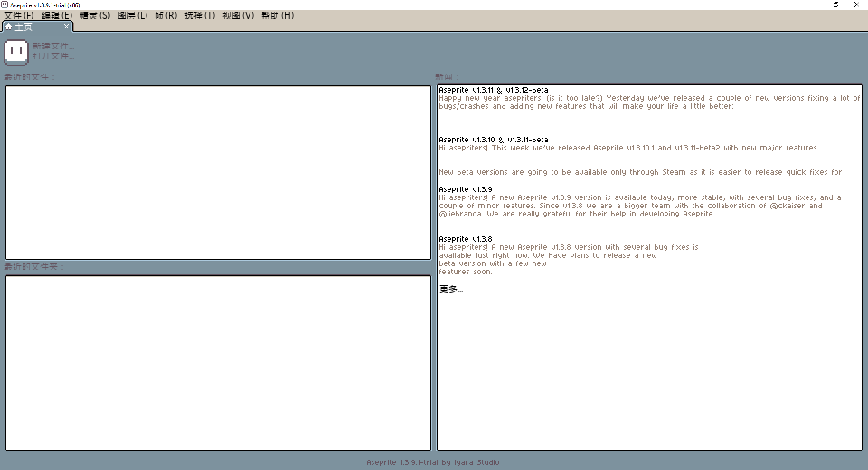868x470 pixels.
Task: Open the Aseprite v1.3.8 news headline
Action: pyautogui.click(x=465, y=239)
